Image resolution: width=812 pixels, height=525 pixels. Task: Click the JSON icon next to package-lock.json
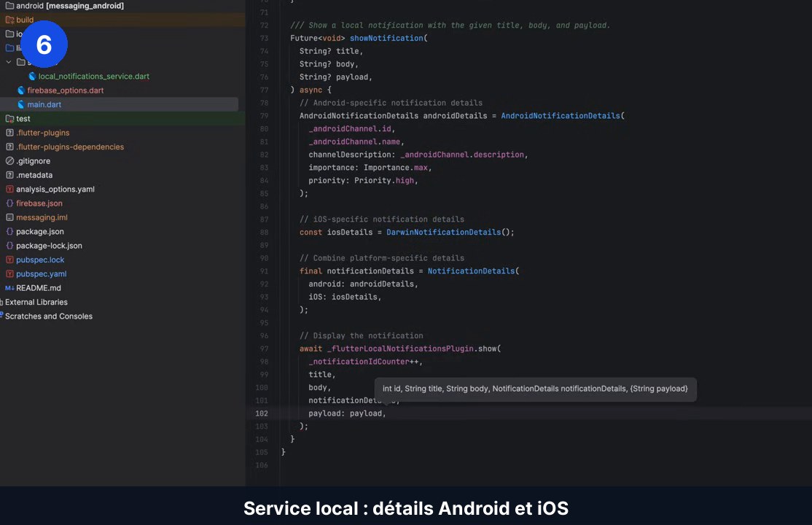point(9,246)
